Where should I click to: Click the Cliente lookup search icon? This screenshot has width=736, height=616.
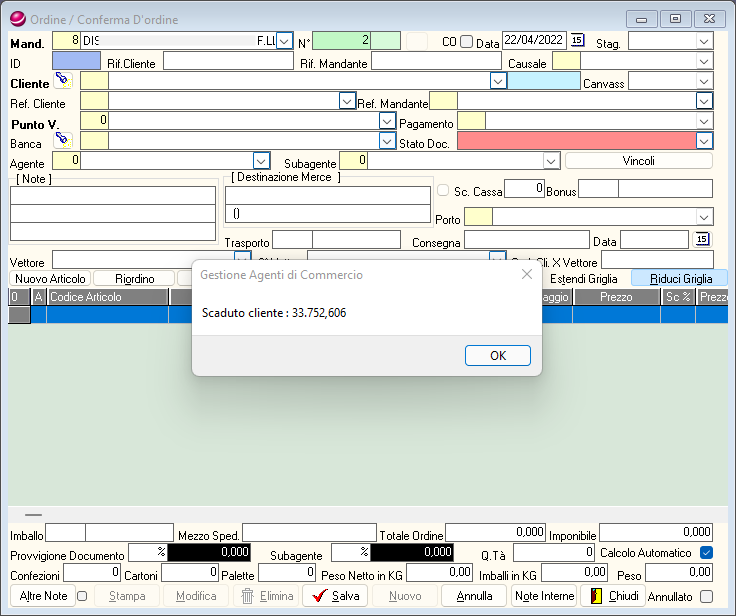click(63, 81)
